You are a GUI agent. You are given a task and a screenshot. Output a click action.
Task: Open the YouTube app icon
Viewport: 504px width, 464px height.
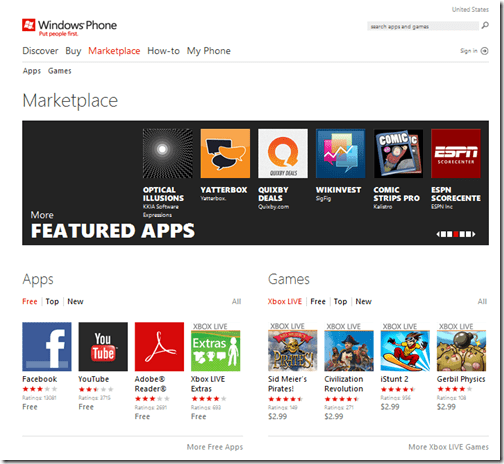click(x=103, y=347)
